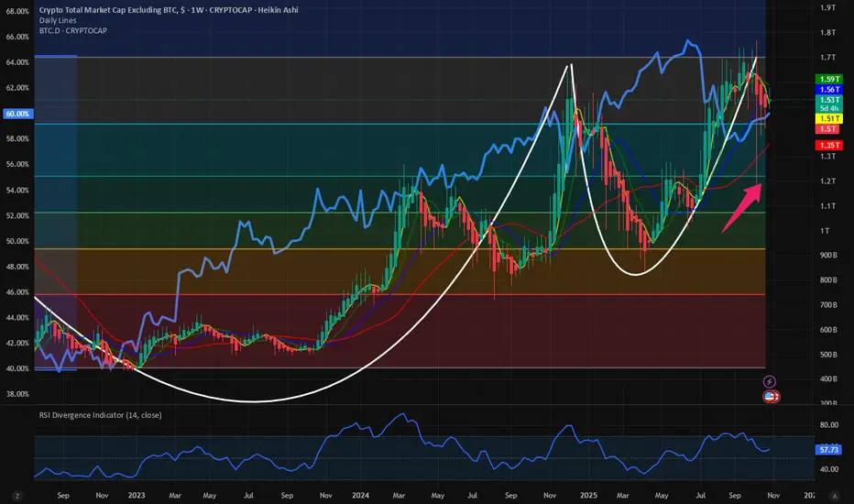Click the red 1.35T price label

coord(829,146)
